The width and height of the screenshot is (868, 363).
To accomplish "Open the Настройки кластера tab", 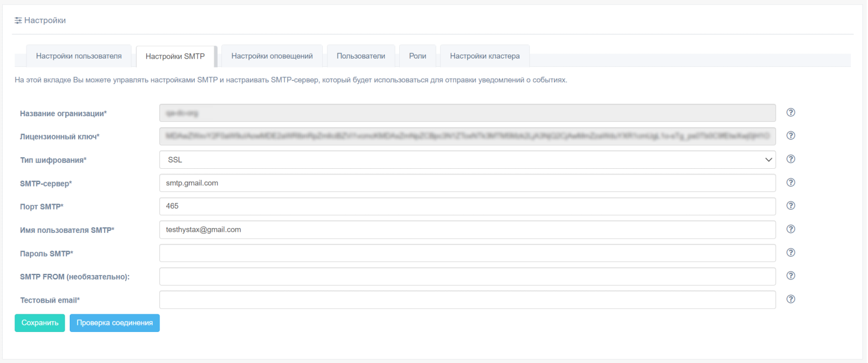I will [x=485, y=56].
